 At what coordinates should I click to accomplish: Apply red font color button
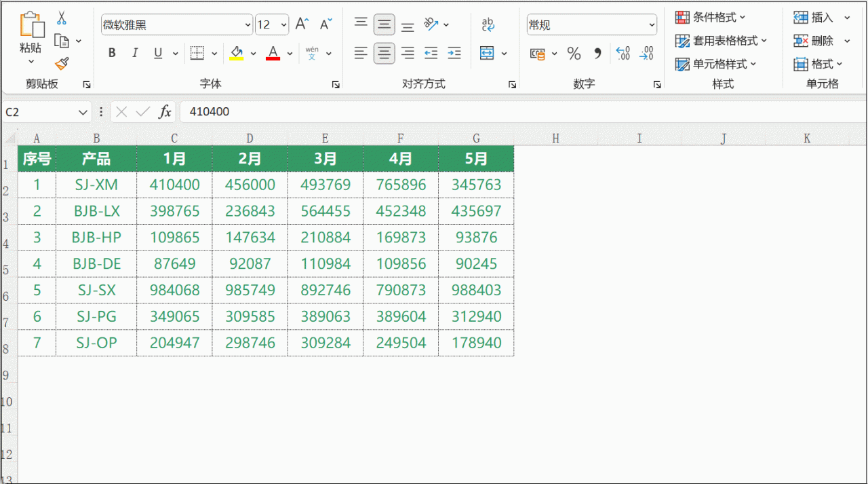click(x=273, y=53)
